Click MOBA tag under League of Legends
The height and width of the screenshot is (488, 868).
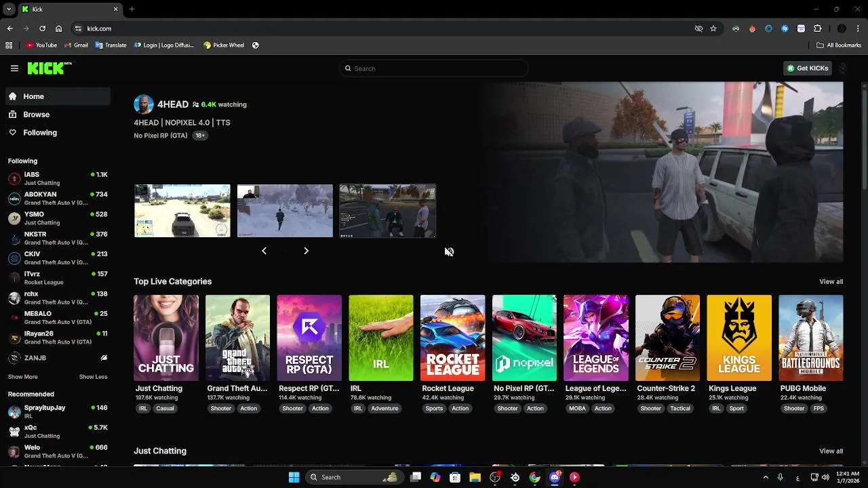click(x=578, y=409)
